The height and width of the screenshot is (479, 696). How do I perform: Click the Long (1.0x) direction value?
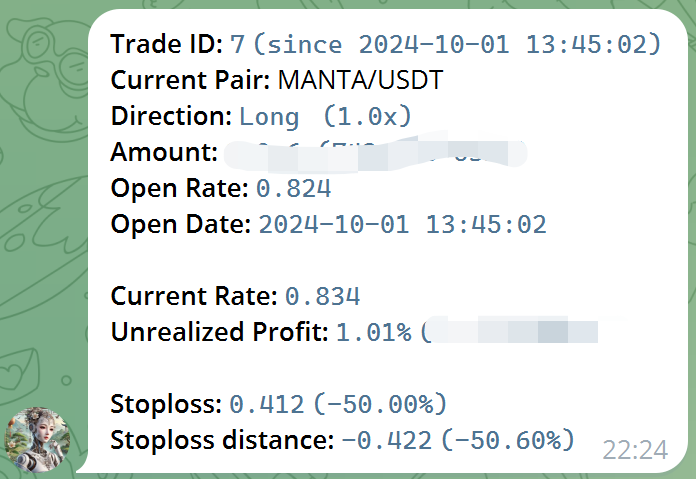click(x=326, y=116)
